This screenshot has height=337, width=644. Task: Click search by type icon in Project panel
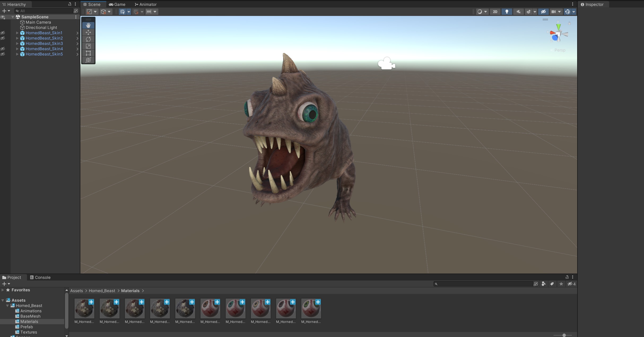click(543, 284)
